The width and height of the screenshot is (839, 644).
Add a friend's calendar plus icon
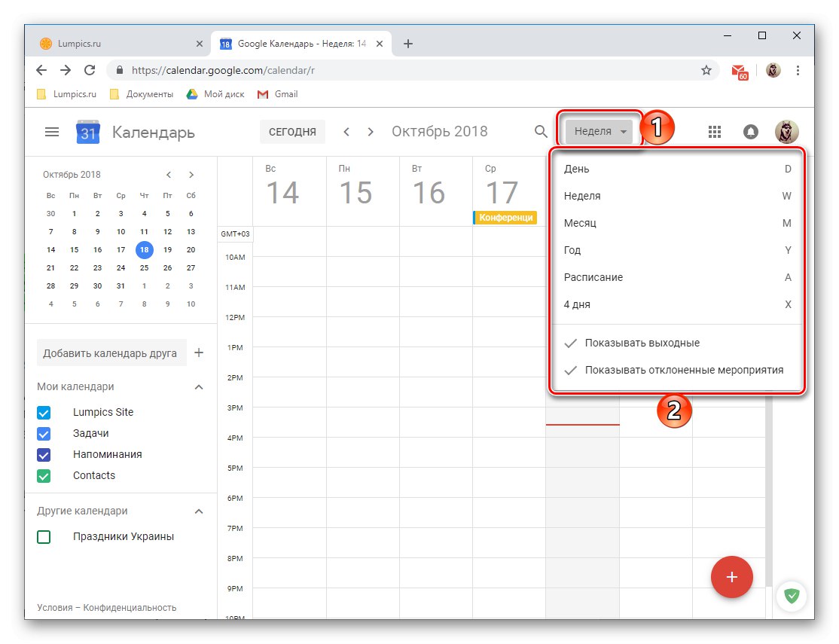[x=199, y=353]
